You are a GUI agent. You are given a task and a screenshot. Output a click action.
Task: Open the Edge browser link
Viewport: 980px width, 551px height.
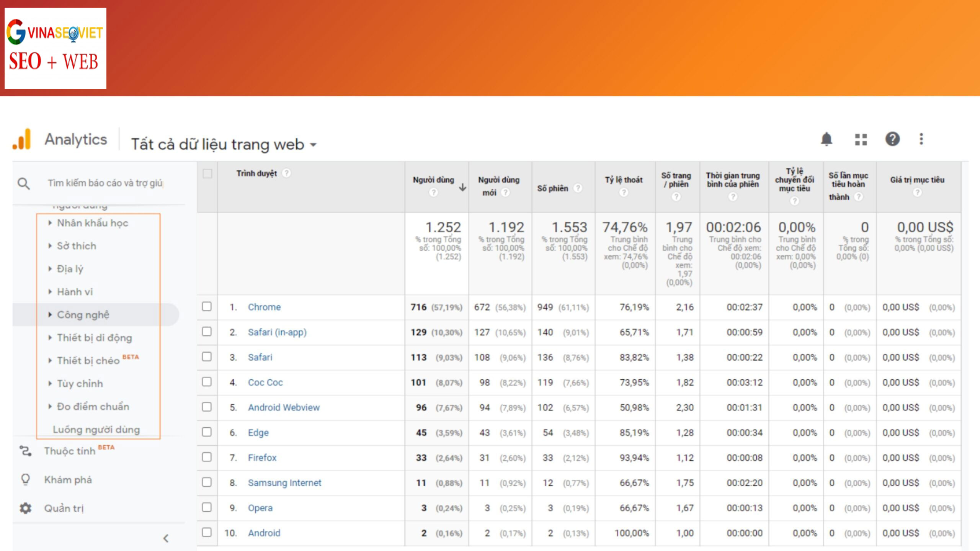[258, 432]
